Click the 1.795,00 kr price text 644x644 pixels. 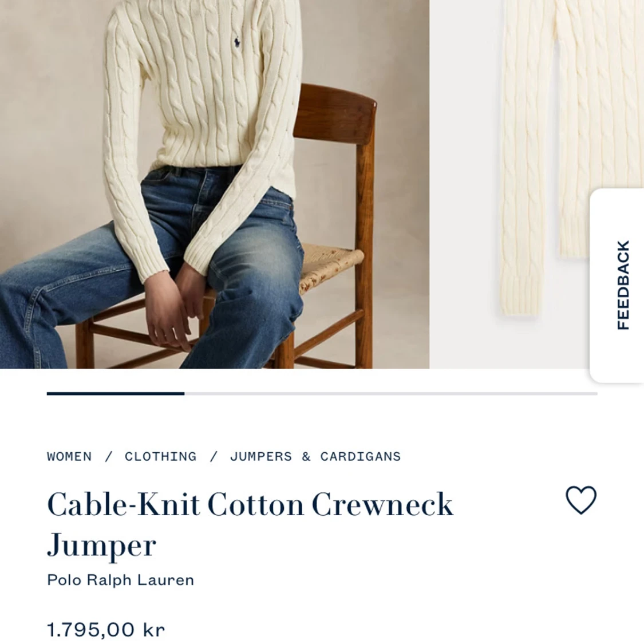coord(106,630)
